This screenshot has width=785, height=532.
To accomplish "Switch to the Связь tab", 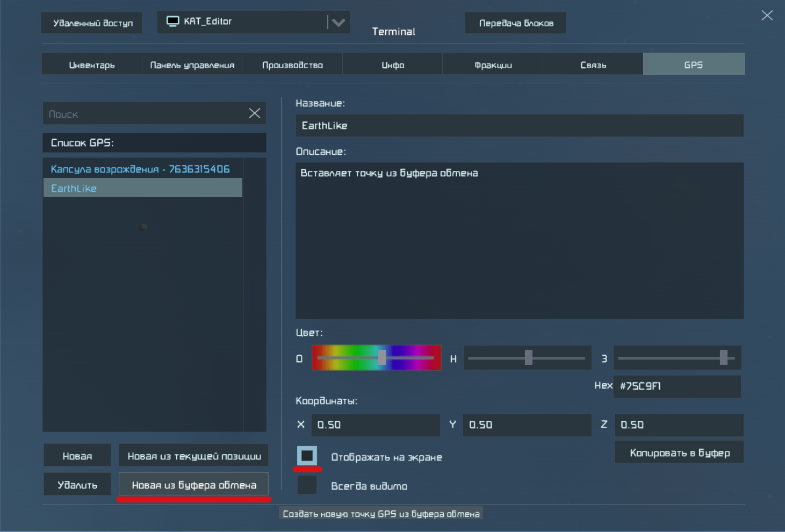I will pos(593,64).
